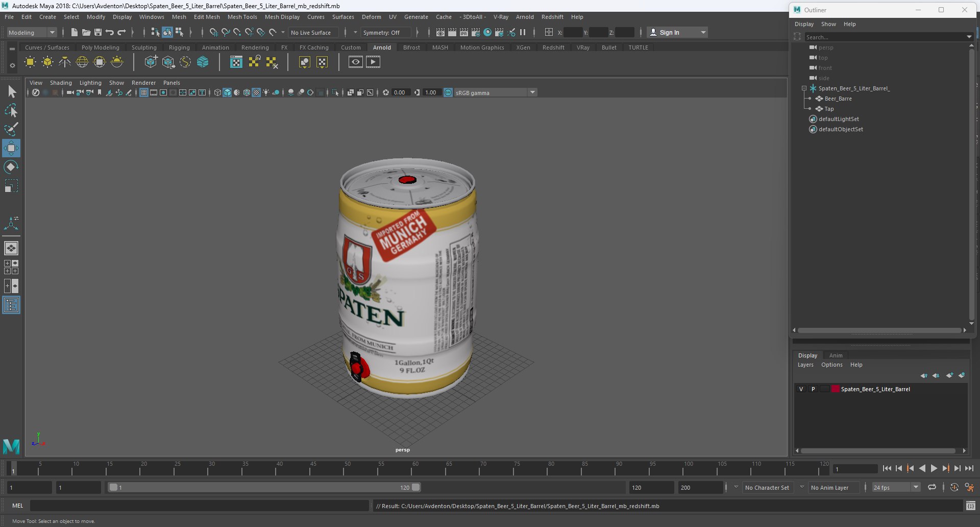The image size is (980, 527).
Task: Click the MEL command language button
Action: (x=18, y=506)
